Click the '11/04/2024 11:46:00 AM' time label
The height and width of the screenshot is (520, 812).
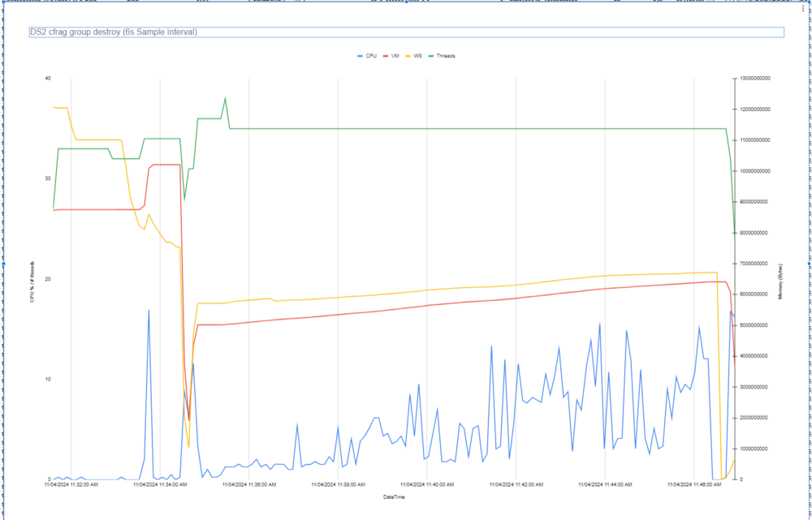coord(694,485)
